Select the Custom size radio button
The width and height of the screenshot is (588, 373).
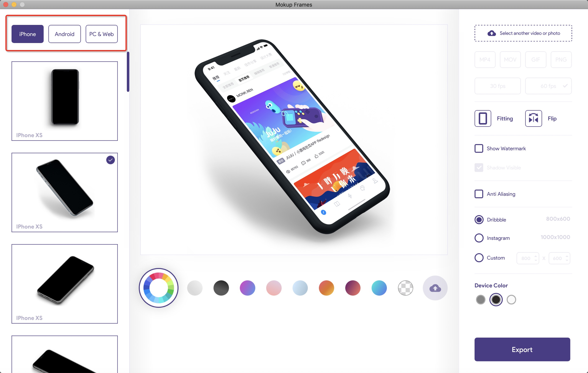tap(479, 258)
